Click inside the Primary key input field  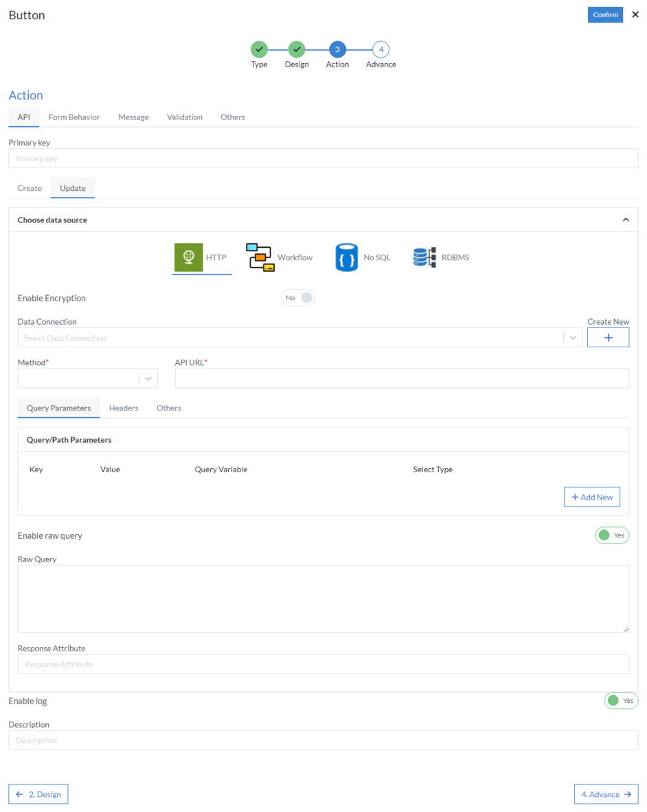pyautogui.click(x=323, y=158)
